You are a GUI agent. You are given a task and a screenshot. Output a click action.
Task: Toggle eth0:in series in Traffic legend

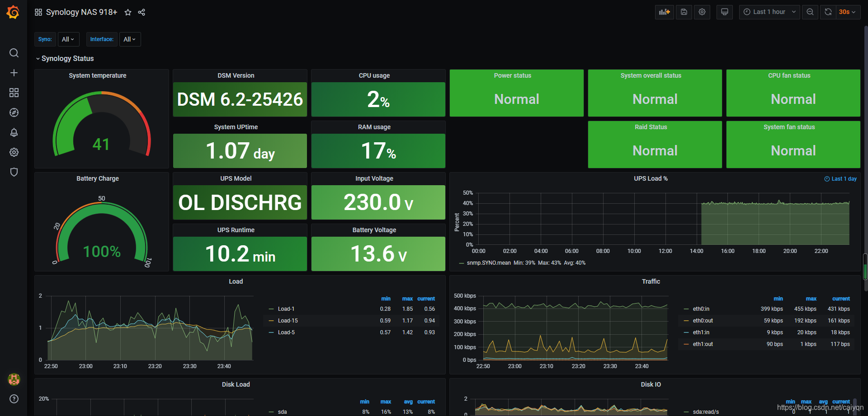(701, 309)
